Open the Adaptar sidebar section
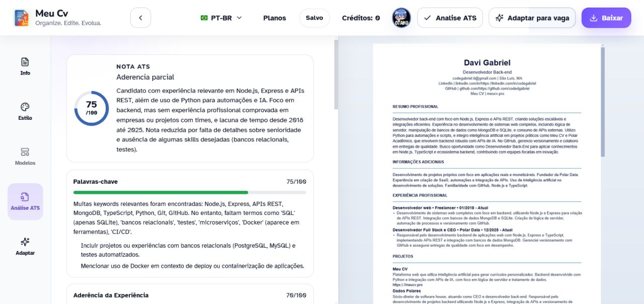644x304 pixels. coord(25,247)
